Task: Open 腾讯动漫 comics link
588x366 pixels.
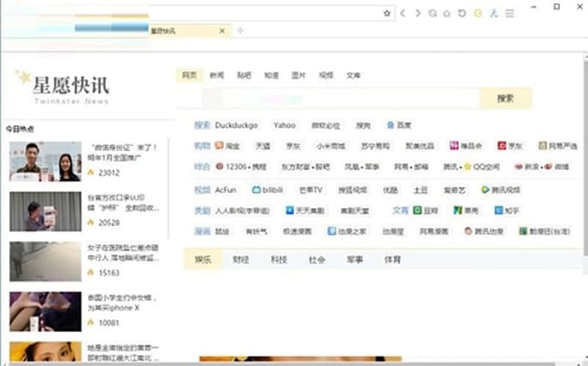Action: tap(484, 231)
